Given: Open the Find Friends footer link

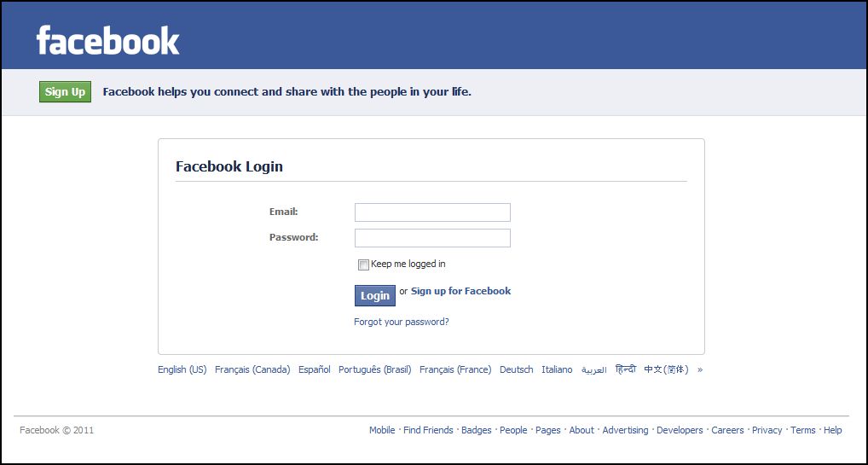Looking at the screenshot, I should (428, 430).
